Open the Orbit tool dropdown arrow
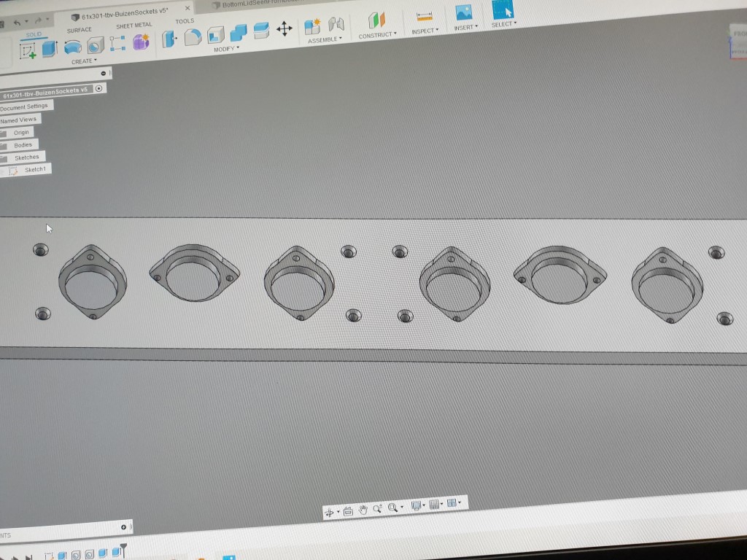 tap(338, 513)
